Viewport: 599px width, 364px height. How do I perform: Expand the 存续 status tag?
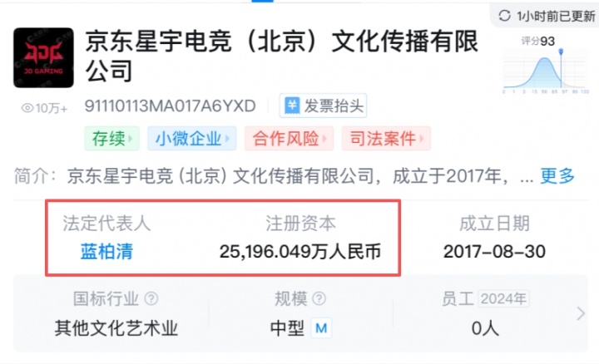112,138
